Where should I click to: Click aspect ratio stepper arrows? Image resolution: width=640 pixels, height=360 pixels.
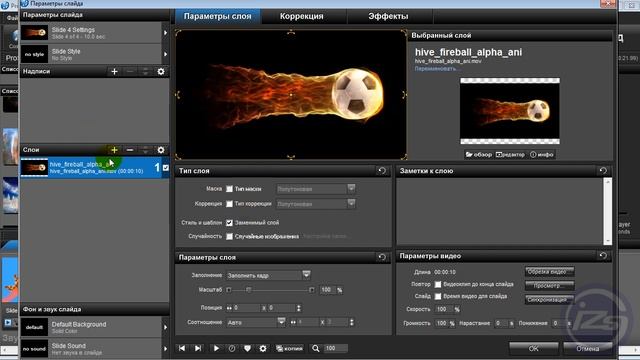click(x=351, y=322)
